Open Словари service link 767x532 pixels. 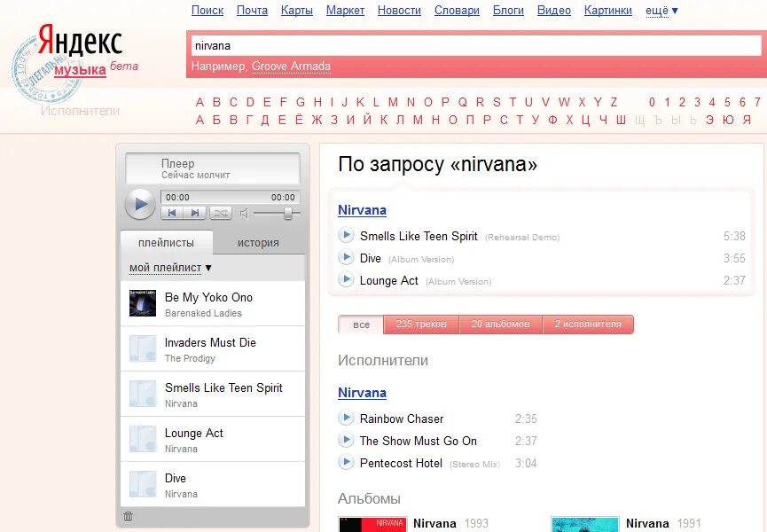coord(457,11)
